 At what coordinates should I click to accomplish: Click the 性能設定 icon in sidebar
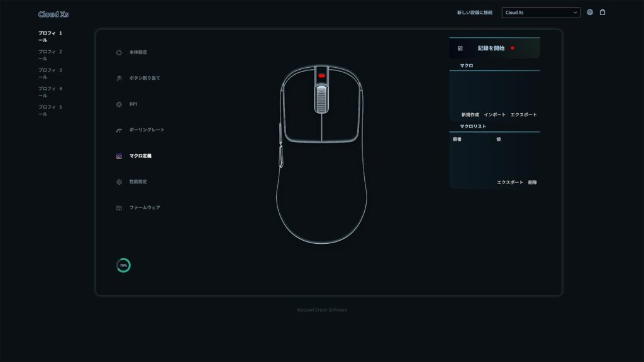point(119,182)
